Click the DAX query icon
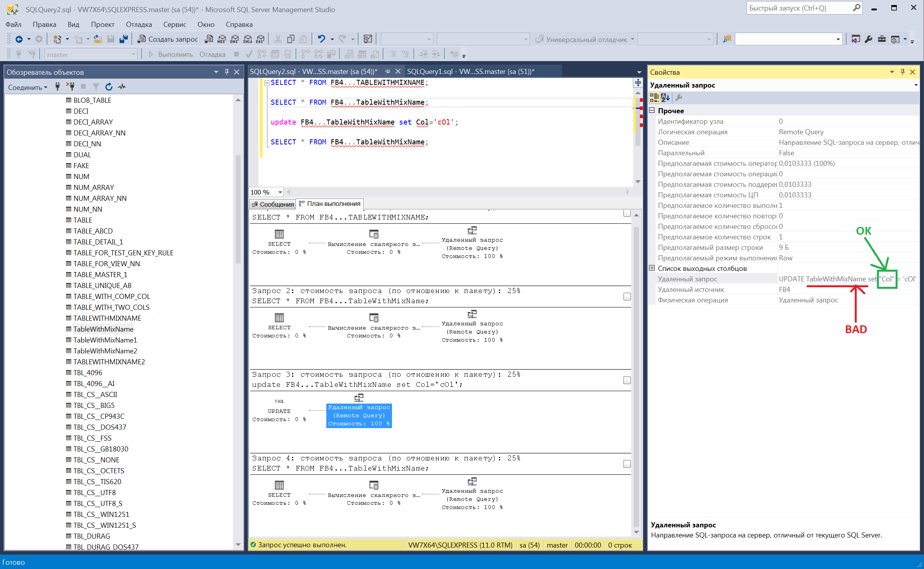924x569 pixels. [x=261, y=39]
